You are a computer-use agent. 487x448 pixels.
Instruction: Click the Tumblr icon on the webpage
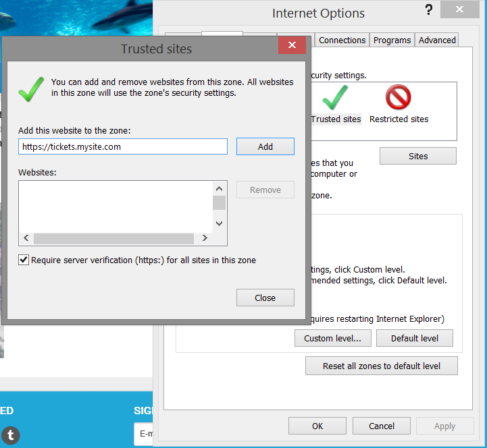click(10, 435)
